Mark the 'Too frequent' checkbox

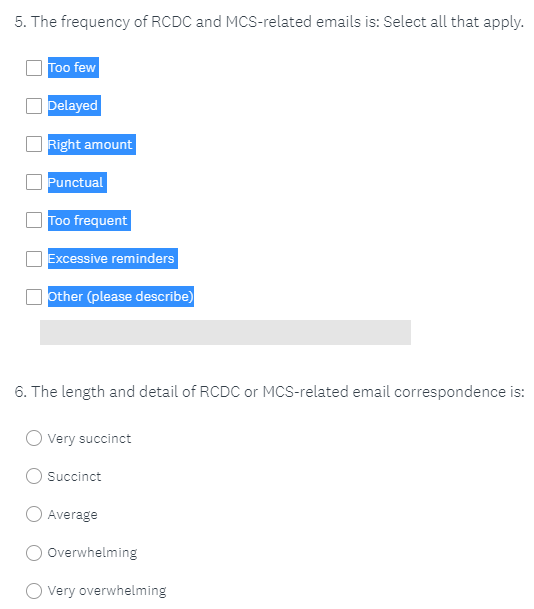pyautogui.click(x=34, y=220)
